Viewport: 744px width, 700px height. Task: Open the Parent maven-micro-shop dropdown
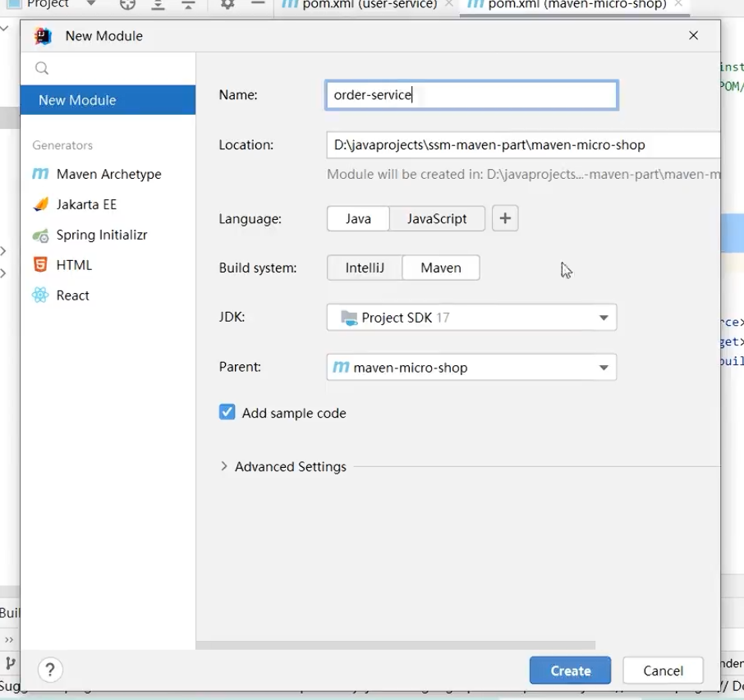[471, 367]
